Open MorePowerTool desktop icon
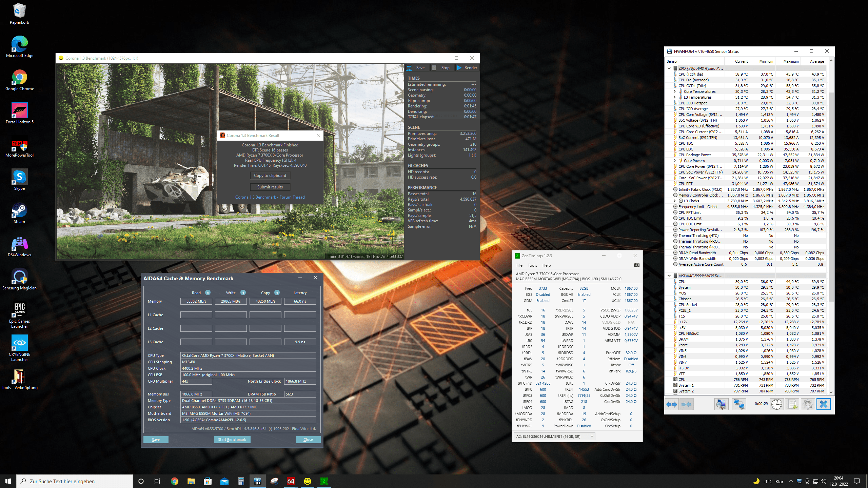Screen dimensions: 868x488 coord(20,148)
